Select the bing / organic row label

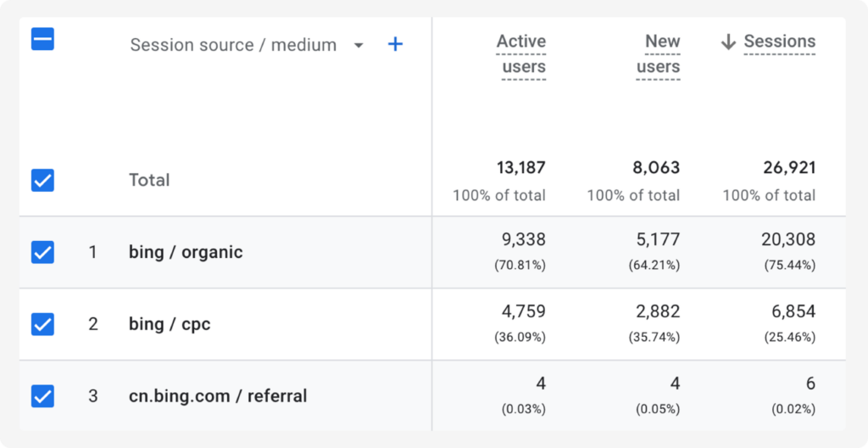tap(186, 252)
